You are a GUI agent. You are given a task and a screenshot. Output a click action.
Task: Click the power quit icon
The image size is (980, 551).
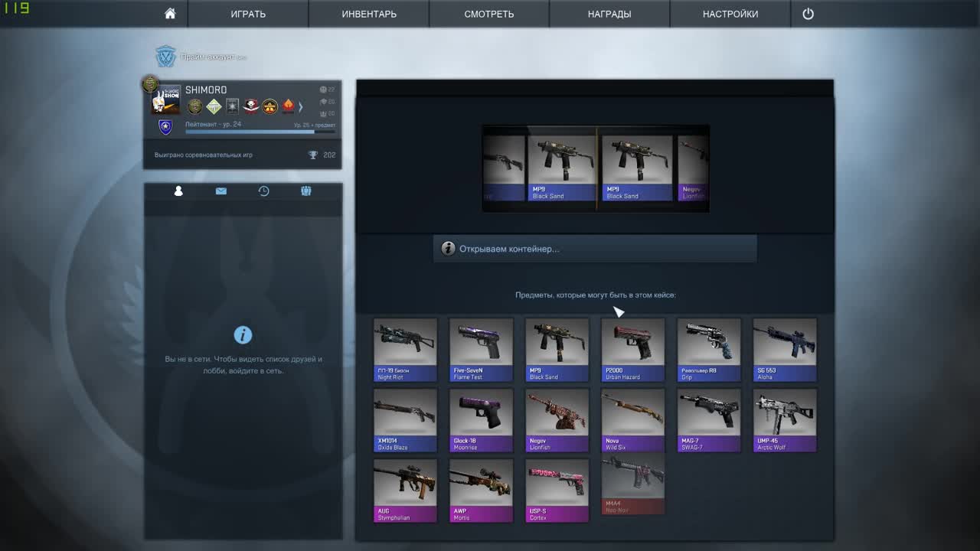(808, 14)
